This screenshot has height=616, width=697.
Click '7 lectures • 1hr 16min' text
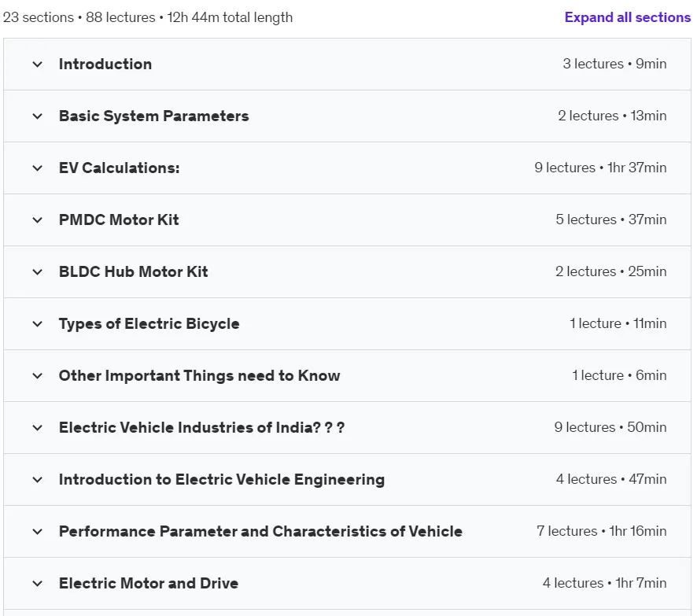(602, 531)
